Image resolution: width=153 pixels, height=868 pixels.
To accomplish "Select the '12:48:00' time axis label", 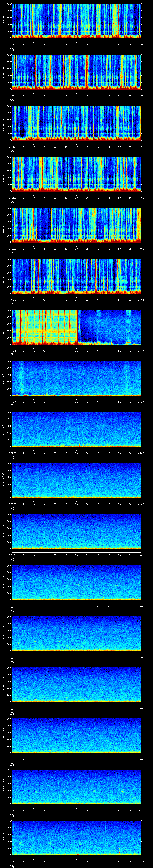I will (x=12, y=249).
